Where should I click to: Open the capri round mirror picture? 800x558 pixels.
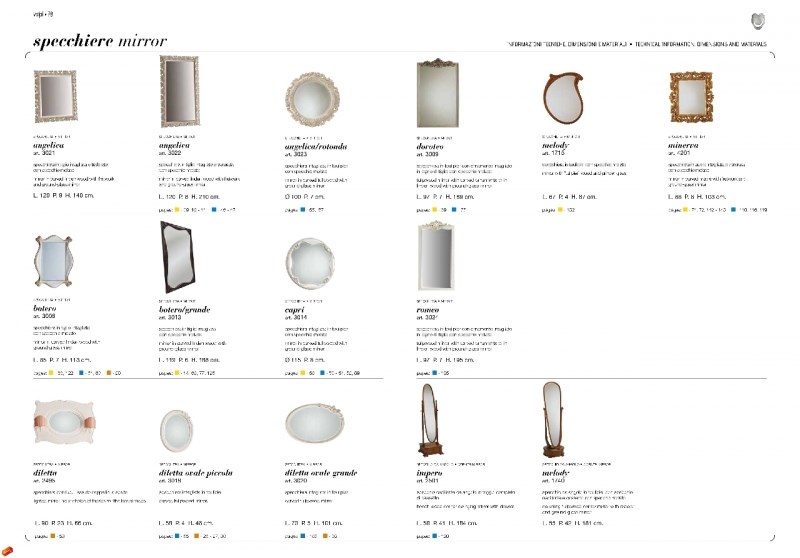pyautogui.click(x=310, y=264)
